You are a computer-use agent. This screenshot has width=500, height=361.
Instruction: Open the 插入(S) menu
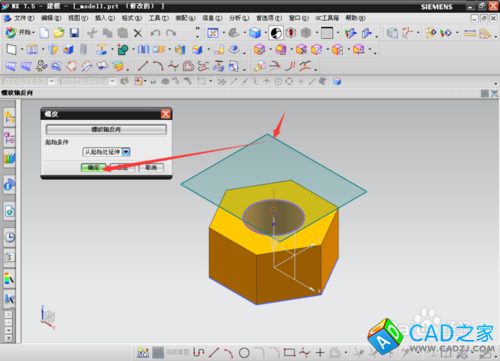105,18
